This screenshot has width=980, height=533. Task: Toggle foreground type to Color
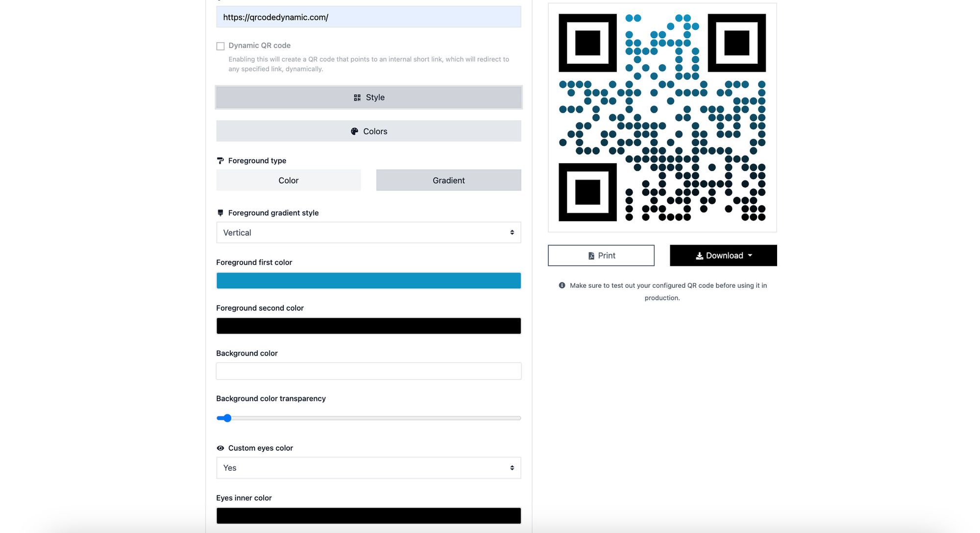[288, 180]
